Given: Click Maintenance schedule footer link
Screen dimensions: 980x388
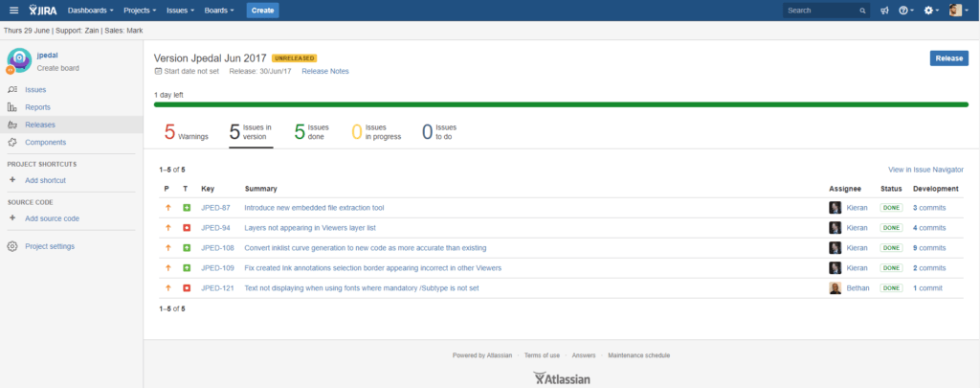Looking at the screenshot, I should coord(638,355).
